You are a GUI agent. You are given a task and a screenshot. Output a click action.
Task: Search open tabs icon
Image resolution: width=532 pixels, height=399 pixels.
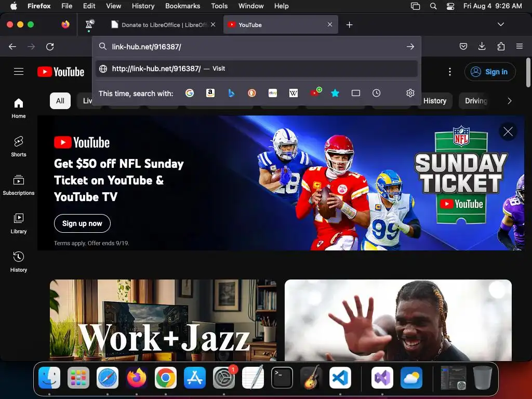(x=356, y=93)
